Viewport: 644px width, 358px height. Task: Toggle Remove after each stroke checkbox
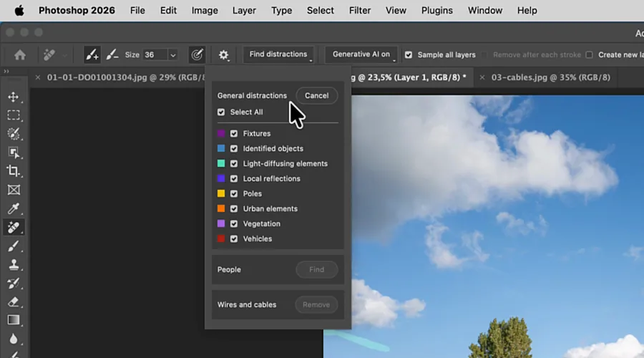(484, 54)
